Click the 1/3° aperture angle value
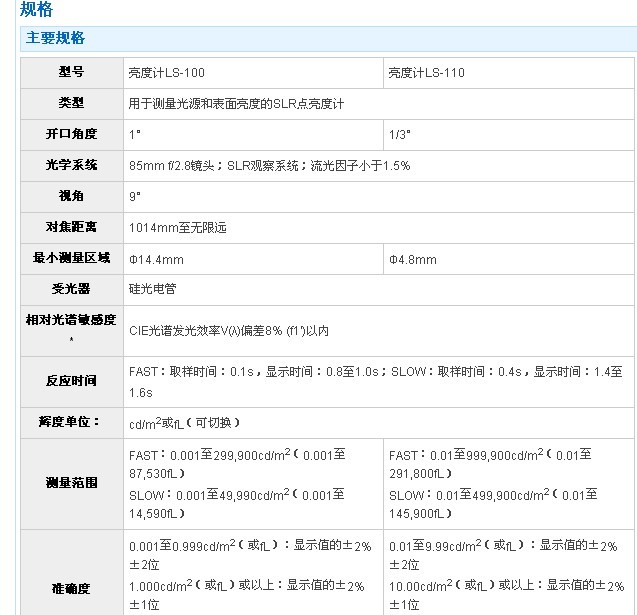The height and width of the screenshot is (615, 637). click(400, 135)
